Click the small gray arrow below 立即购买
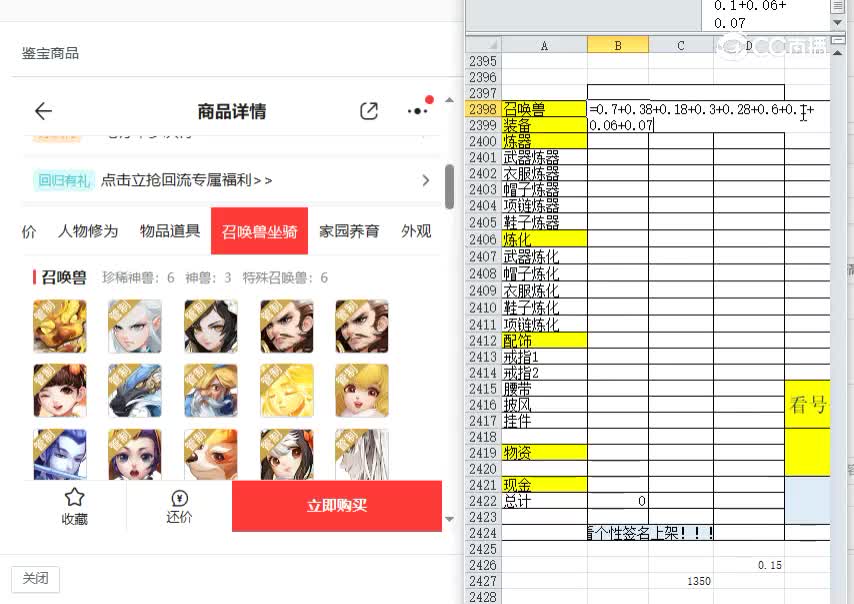 [x=449, y=519]
